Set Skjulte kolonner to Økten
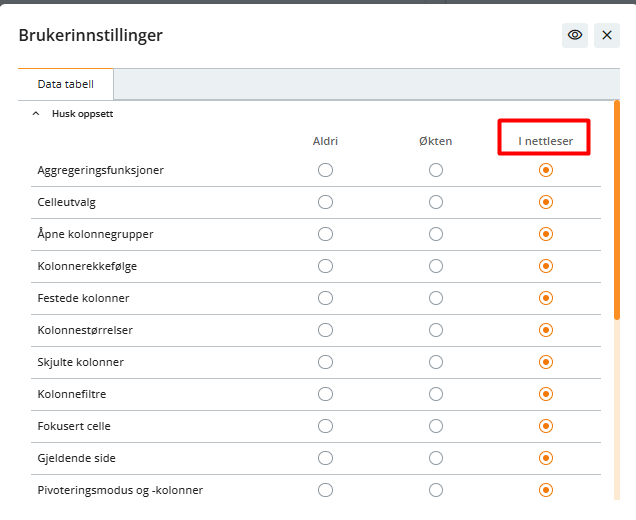The height and width of the screenshot is (520, 636). [436, 362]
